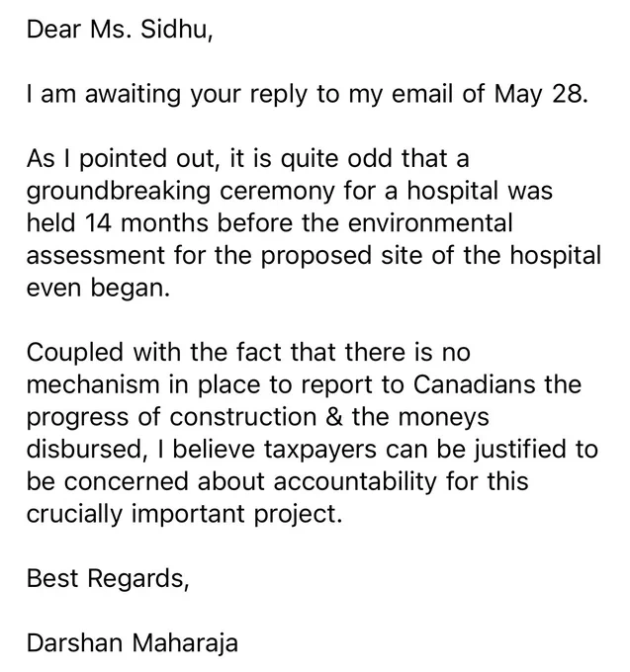Click the word 'awaiting' in the first sentence

click(x=133, y=94)
